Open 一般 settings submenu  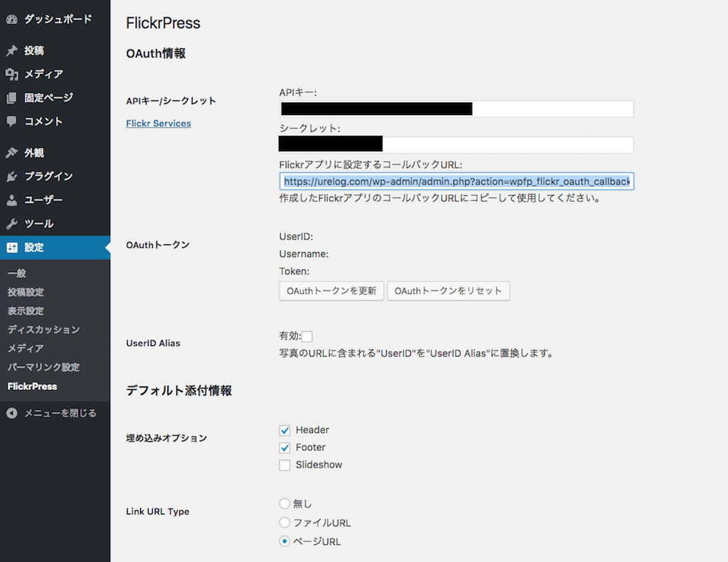click(x=17, y=274)
